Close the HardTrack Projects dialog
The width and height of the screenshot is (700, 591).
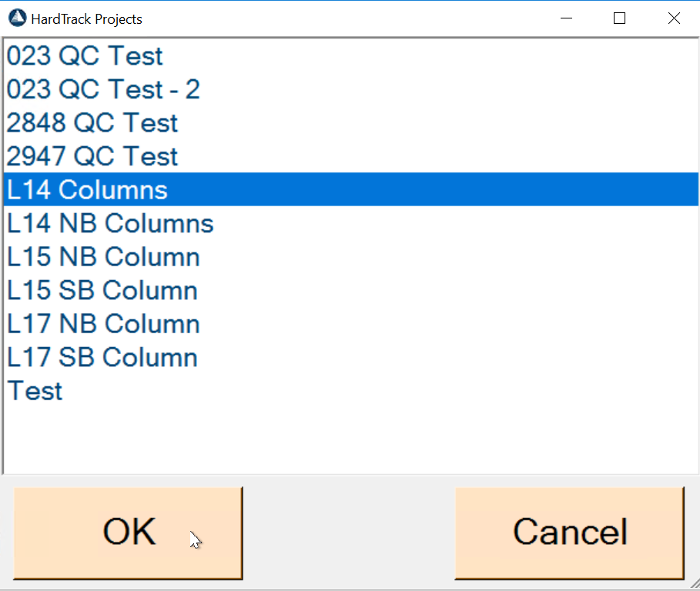[674, 18]
